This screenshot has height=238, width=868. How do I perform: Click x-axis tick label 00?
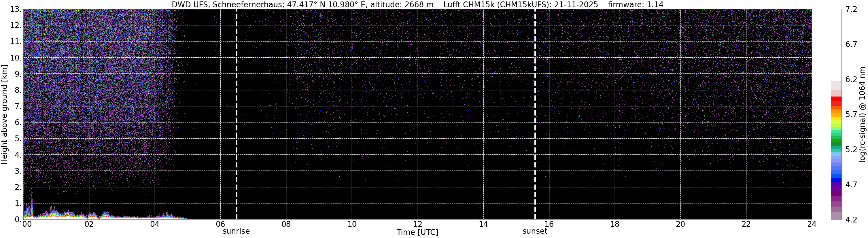pos(27,224)
